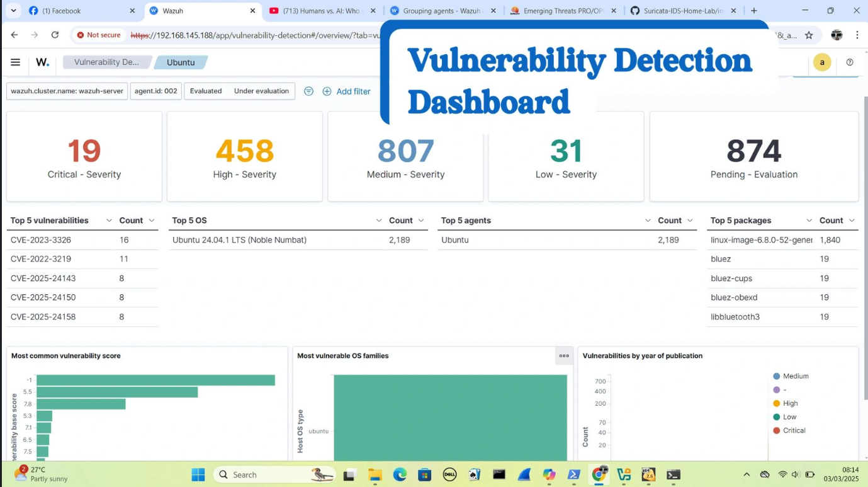The width and height of the screenshot is (868, 487).
Task: Click wazuh.cluster.name: wazuh-server filter pill
Action: coord(67,91)
